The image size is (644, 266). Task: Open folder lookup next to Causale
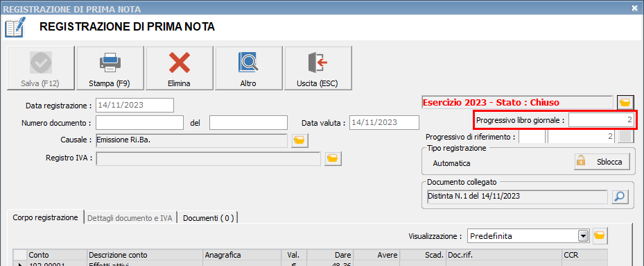tap(300, 141)
